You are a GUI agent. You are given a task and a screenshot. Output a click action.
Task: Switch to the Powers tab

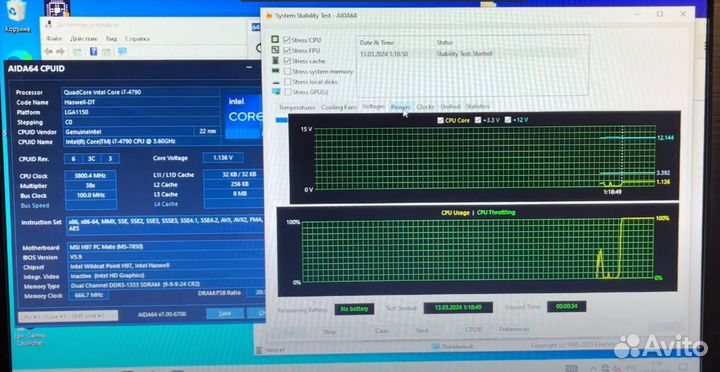tap(400, 107)
